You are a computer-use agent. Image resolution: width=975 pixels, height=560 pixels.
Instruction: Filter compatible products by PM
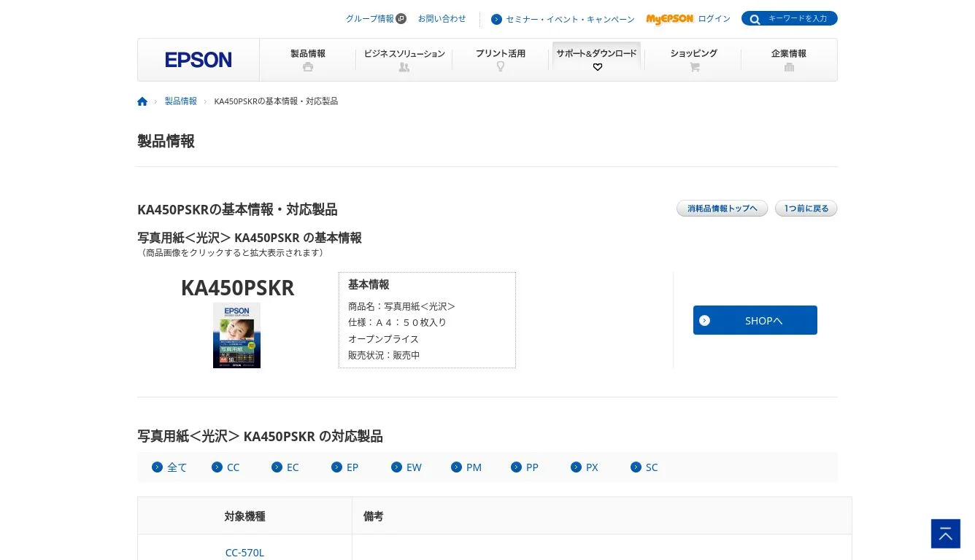466,467
